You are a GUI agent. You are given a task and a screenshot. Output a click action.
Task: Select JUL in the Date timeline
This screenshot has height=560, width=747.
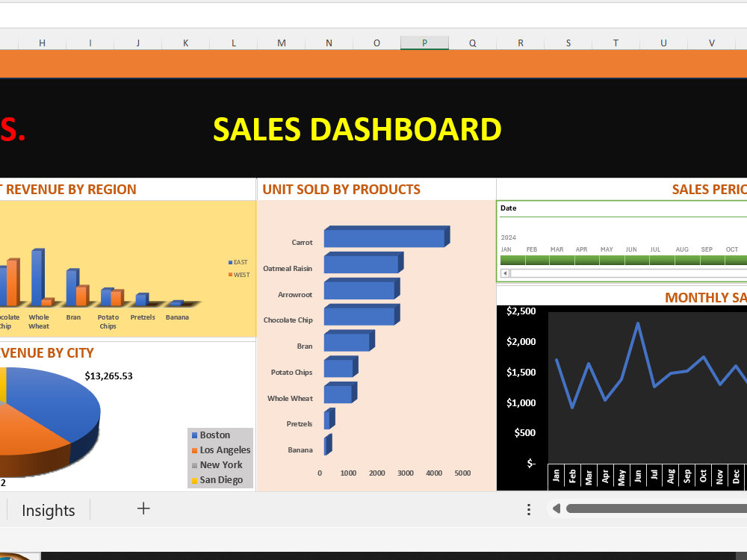662,260
